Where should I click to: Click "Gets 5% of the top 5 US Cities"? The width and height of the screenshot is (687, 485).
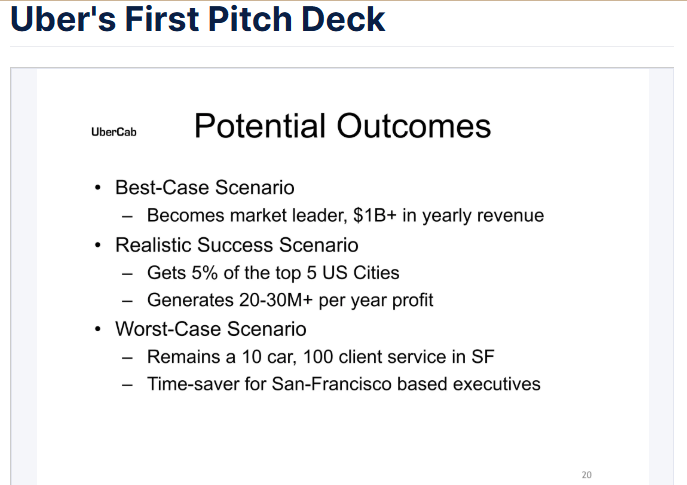[x=273, y=273]
